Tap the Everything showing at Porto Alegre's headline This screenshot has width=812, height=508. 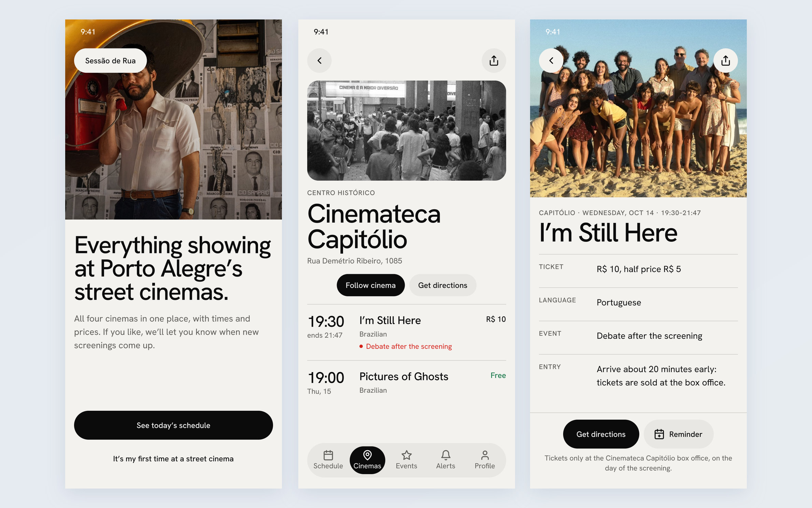[172, 268]
